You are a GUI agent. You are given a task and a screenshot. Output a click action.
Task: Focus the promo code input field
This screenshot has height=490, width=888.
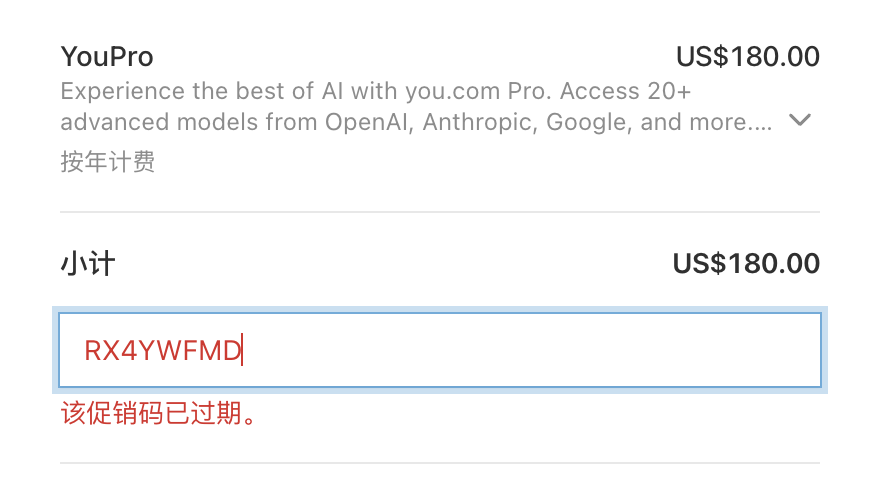pyautogui.click(x=439, y=350)
